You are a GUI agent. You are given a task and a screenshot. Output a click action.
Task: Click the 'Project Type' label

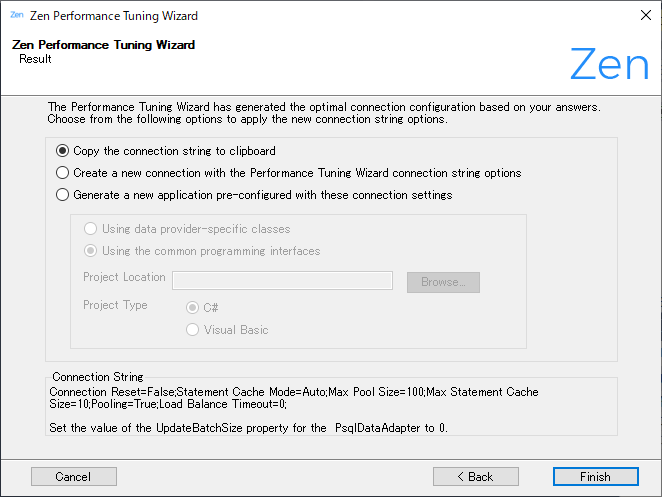point(115,305)
